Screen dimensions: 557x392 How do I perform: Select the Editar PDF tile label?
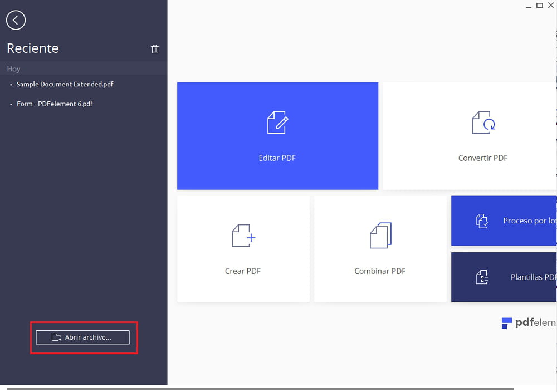[x=277, y=158]
